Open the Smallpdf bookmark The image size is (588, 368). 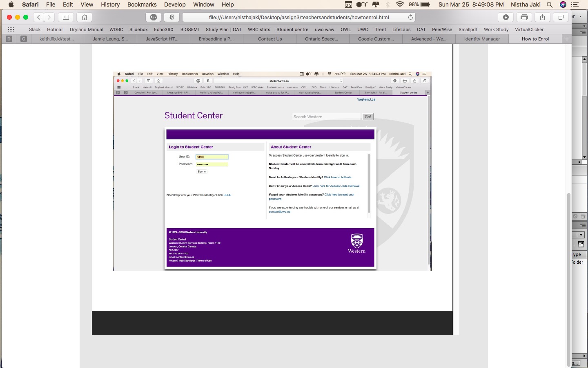click(x=468, y=29)
